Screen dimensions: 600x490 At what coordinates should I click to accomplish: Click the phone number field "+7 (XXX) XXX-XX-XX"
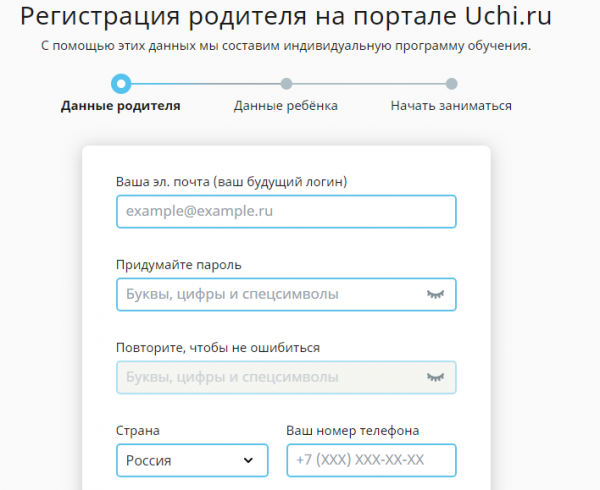pos(371,460)
